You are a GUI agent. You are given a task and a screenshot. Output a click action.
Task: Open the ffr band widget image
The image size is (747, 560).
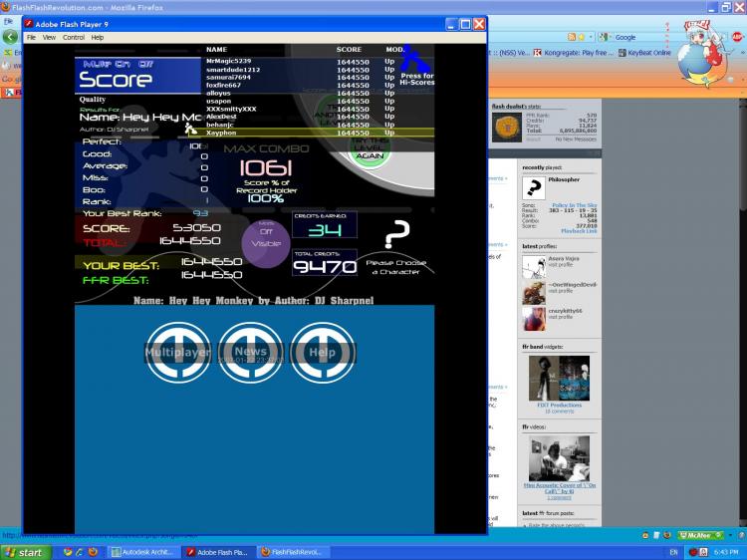point(559,378)
